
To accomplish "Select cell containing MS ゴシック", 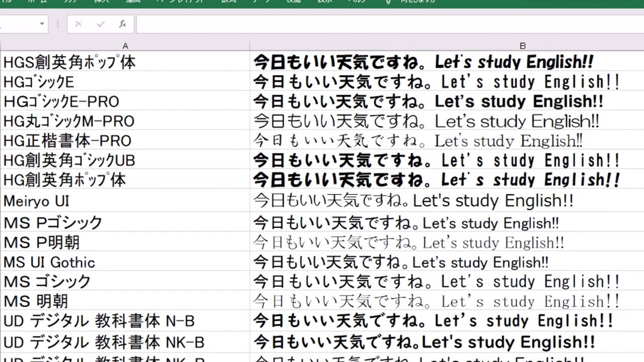I will pos(125,281).
